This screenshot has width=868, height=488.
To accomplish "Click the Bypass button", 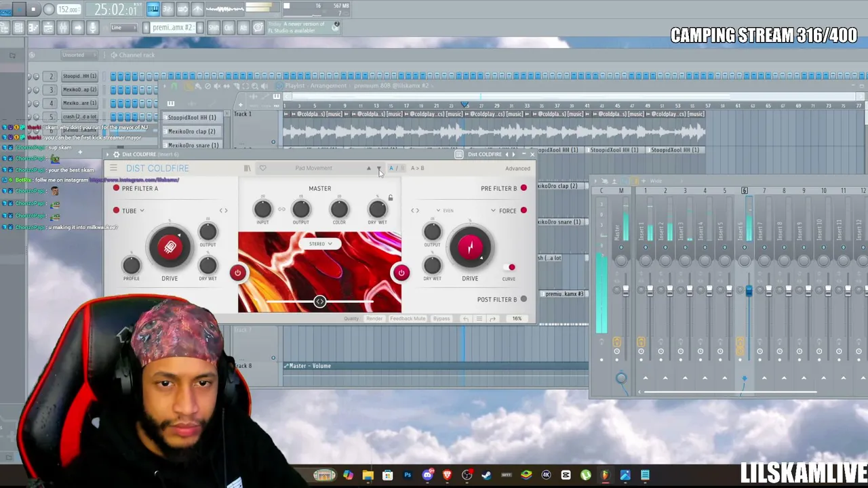I will 441,319.
